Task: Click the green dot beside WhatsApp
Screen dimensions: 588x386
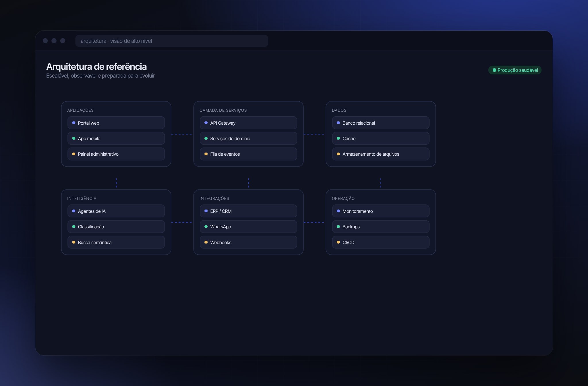Action: pos(206,227)
